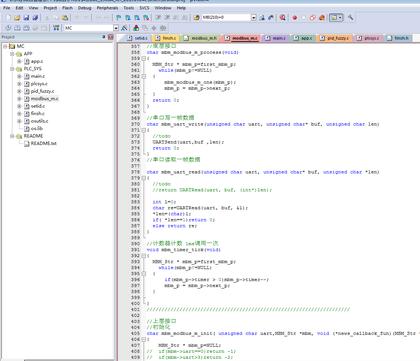This screenshot has width=420, height=361.
Task: Jump to the next bookmark
Action: click(x=137, y=18)
